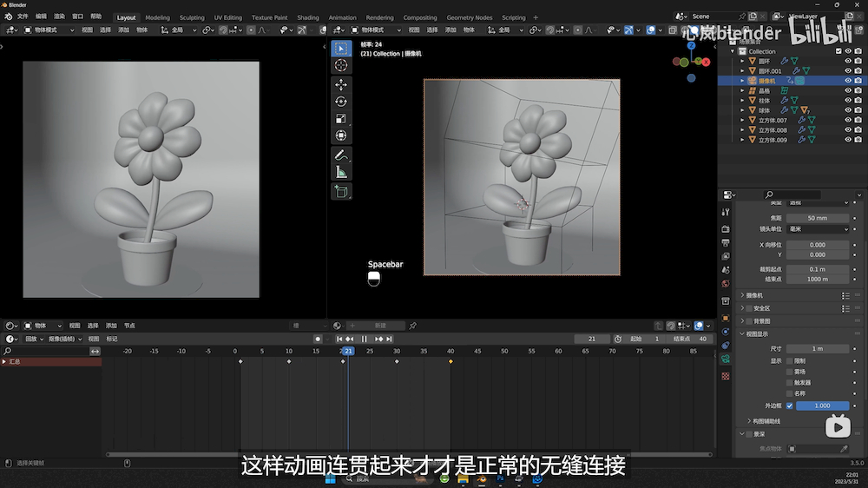Screen dimensions: 868x488
Task: Collapse the Collection tree item
Action: (x=733, y=51)
